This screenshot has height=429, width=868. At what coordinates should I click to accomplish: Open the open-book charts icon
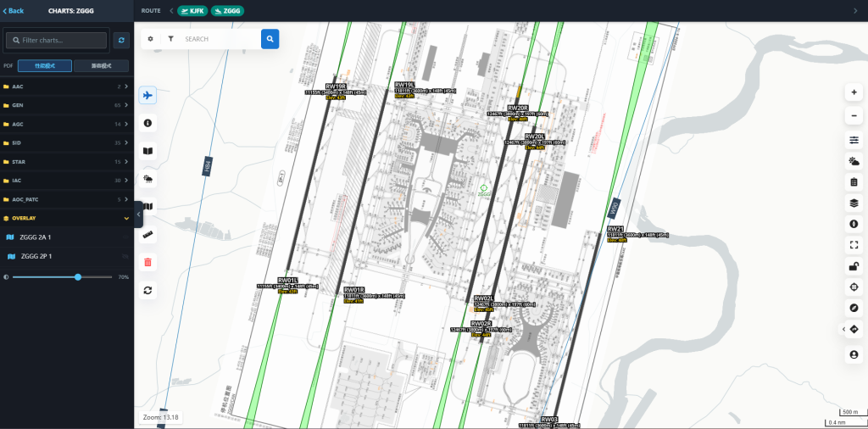[147, 151]
